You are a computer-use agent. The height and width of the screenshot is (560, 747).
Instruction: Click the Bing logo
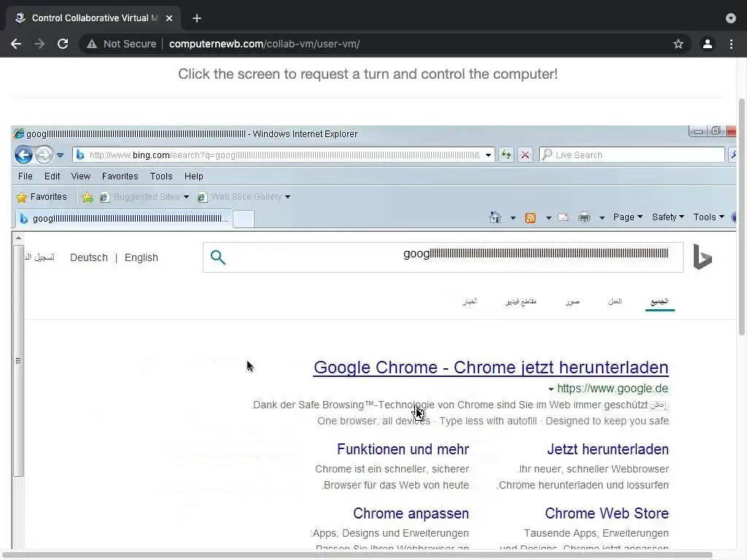point(703,257)
